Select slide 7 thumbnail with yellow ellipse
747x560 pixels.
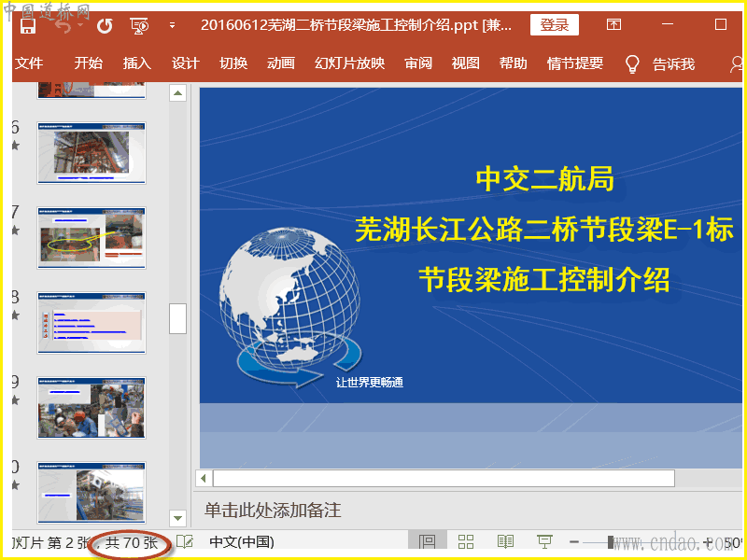point(92,238)
